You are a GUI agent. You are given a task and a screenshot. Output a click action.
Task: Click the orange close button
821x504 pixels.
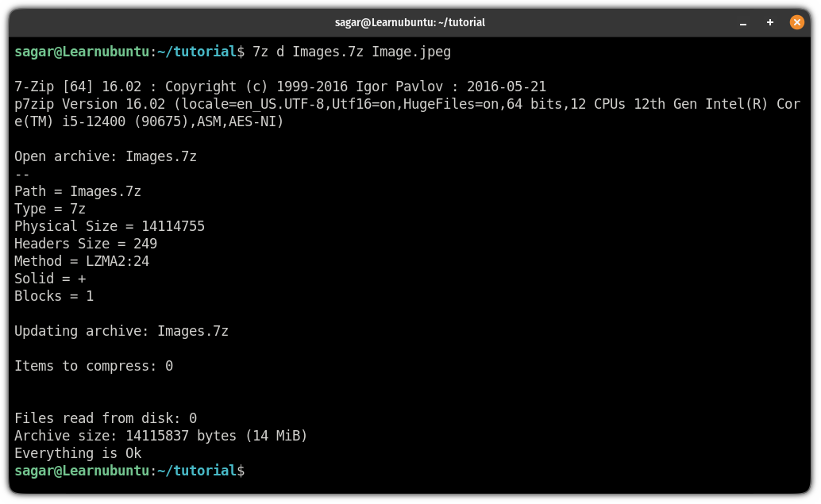tap(796, 22)
